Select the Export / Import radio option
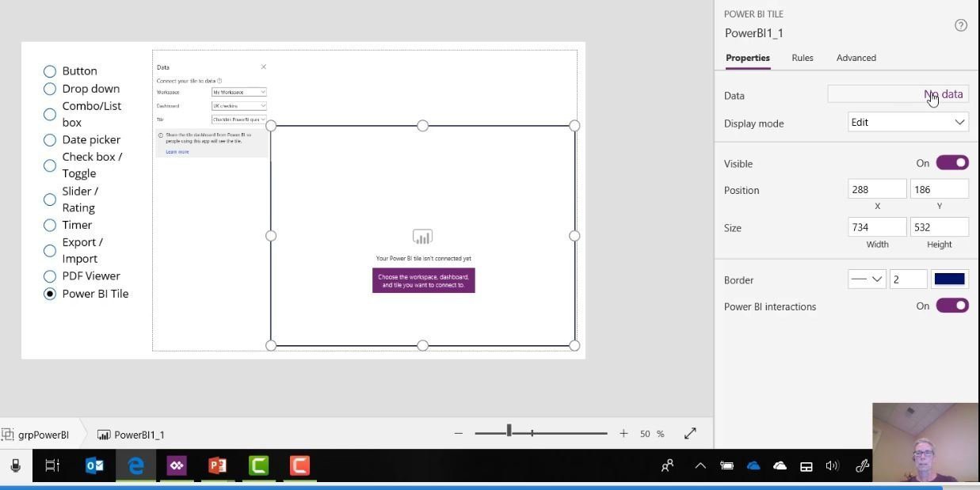980x490 pixels. coord(50,251)
